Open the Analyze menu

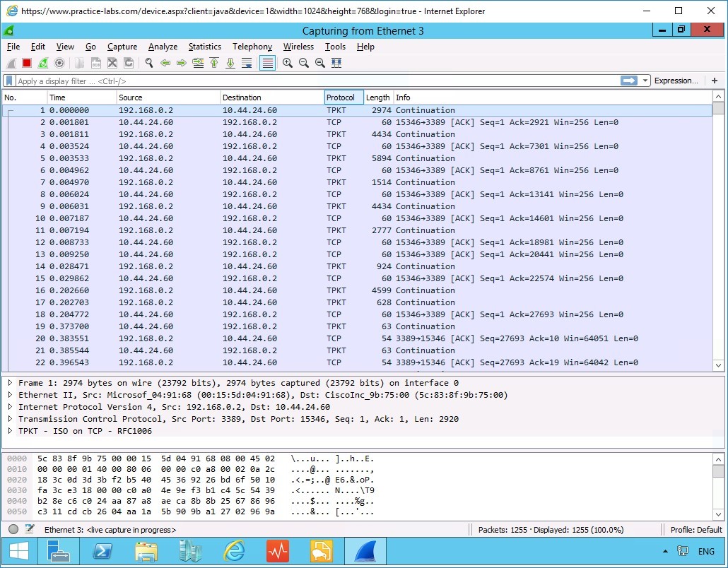163,47
